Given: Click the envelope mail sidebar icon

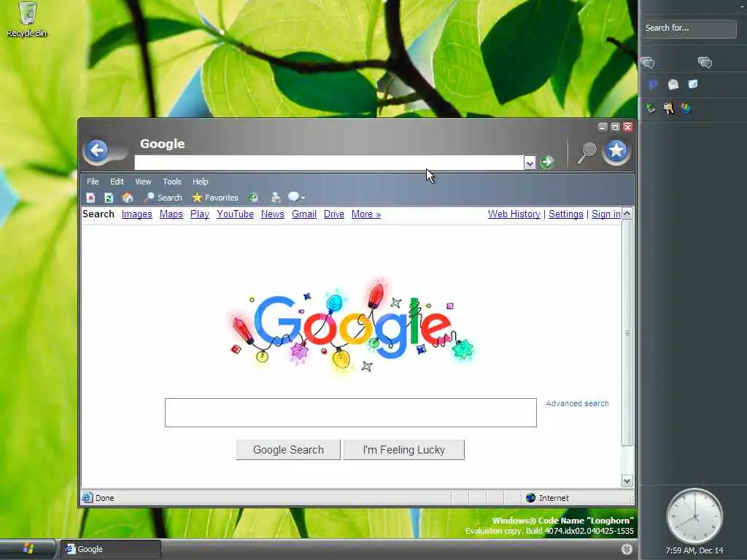Looking at the screenshot, I should 673,85.
